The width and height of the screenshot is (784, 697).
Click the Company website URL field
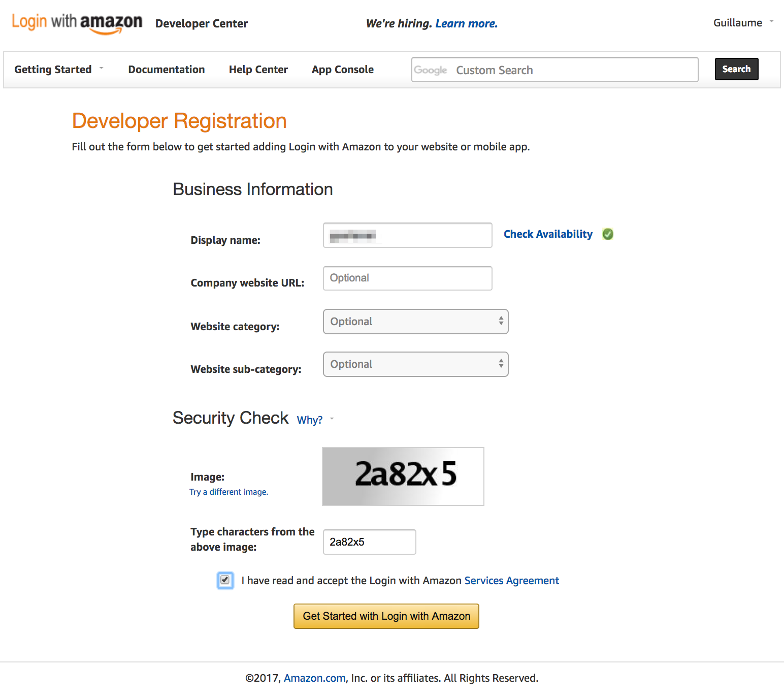[x=407, y=278]
